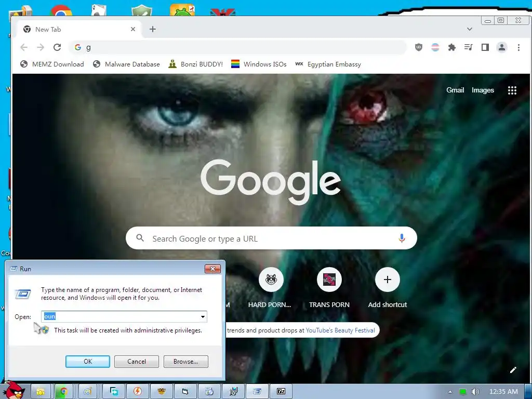This screenshot has height=399, width=532.
Task: Select the New Tab tab
Action: [79, 29]
